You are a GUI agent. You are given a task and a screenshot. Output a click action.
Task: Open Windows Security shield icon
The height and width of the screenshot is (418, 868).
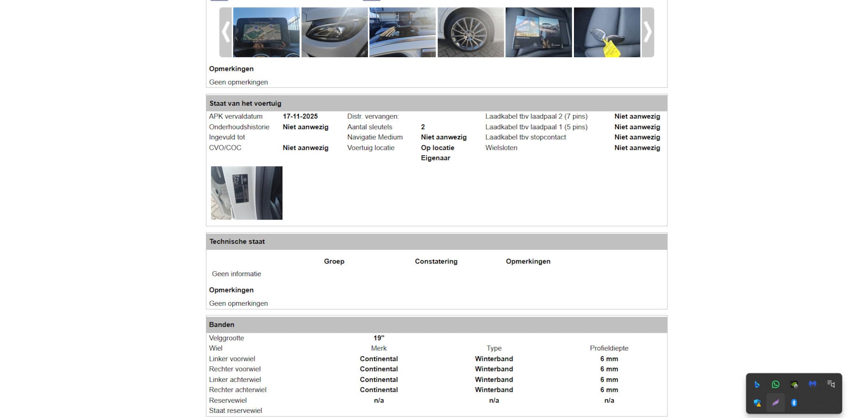(757, 403)
